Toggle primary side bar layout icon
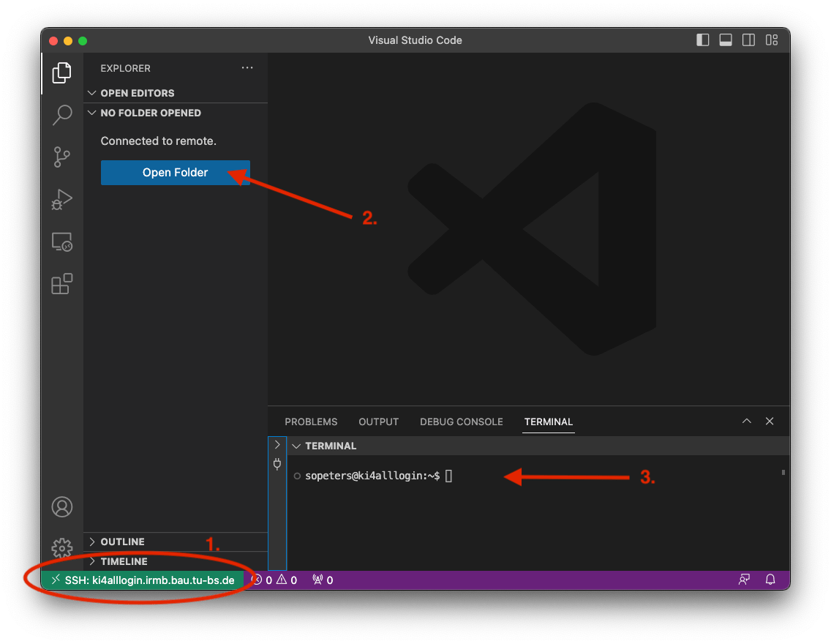 tap(703, 40)
